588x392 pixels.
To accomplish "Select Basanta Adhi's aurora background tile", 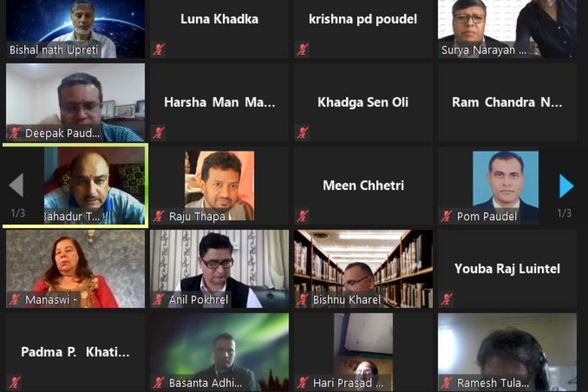I will (x=220, y=352).
